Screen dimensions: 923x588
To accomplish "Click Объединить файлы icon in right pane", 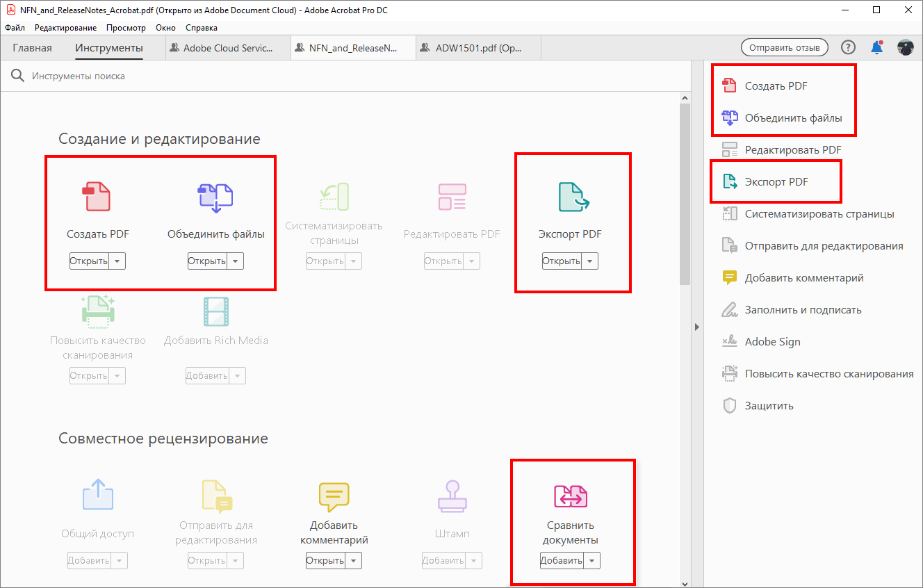I will pos(729,117).
